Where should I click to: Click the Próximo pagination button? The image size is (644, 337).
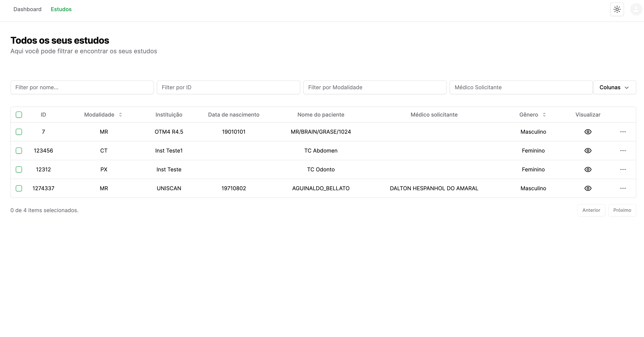click(x=622, y=210)
